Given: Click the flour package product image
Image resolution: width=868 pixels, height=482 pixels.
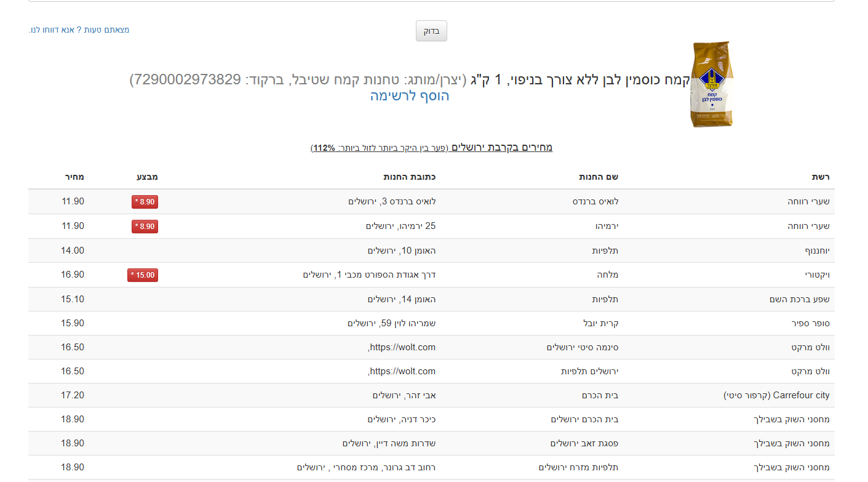Looking at the screenshot, I should [x=709, y=84].
